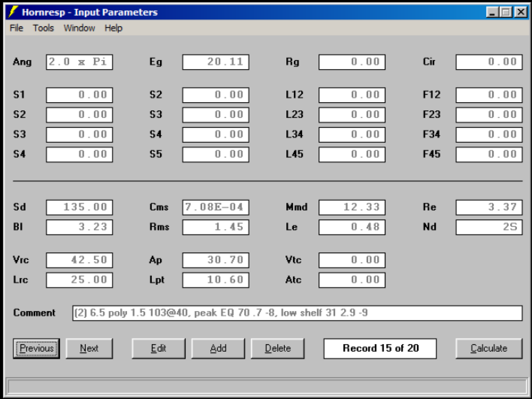Click the F45 input field

[x=489, y=154]
